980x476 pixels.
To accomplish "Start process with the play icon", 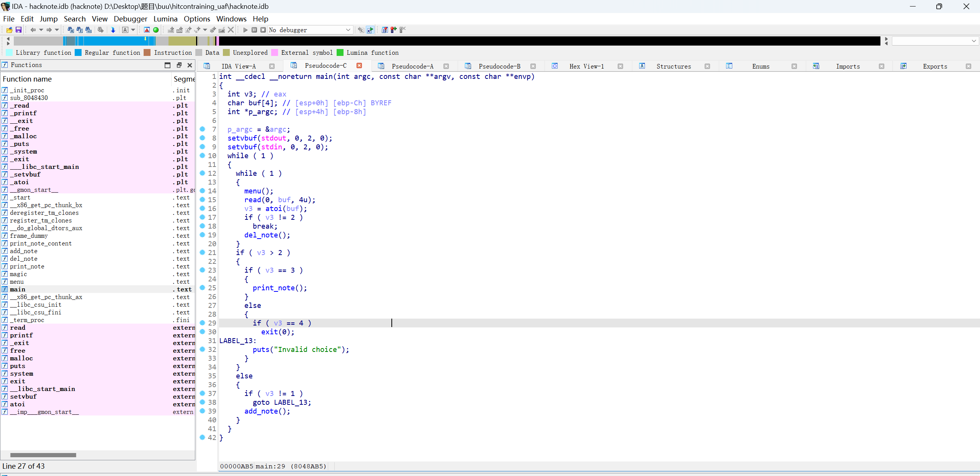I will [245, 30].
